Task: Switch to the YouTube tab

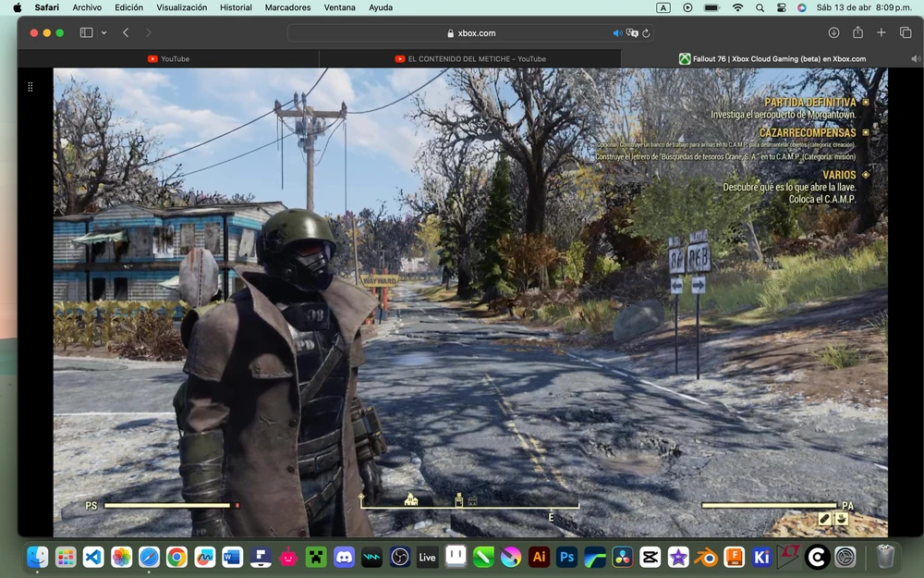Action: tap(168, 58)
